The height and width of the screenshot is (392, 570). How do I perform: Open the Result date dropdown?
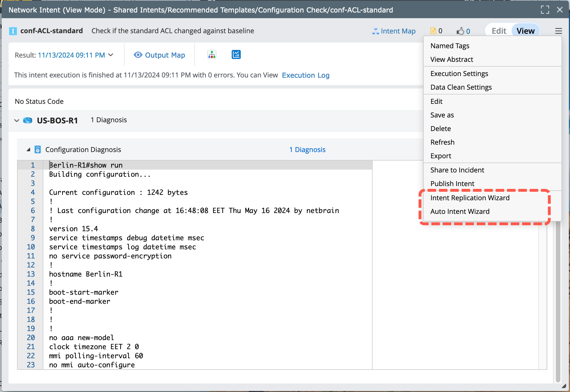point(111,55)
